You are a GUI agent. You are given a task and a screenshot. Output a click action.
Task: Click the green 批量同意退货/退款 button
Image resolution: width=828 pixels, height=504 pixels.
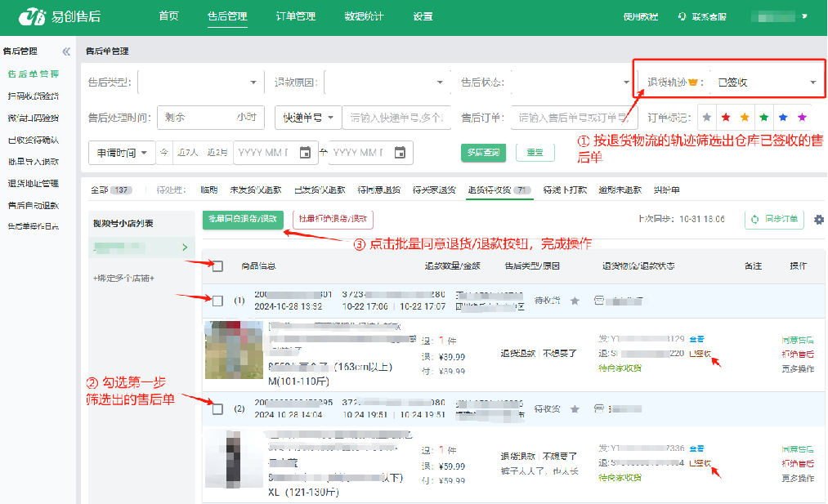click(243, 219)
